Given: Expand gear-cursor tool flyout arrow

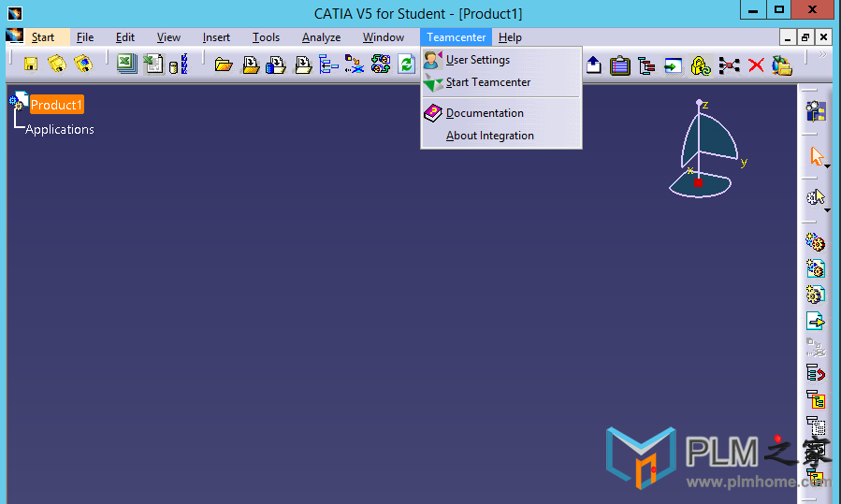Looking at the screenshot, I should 828,210.
